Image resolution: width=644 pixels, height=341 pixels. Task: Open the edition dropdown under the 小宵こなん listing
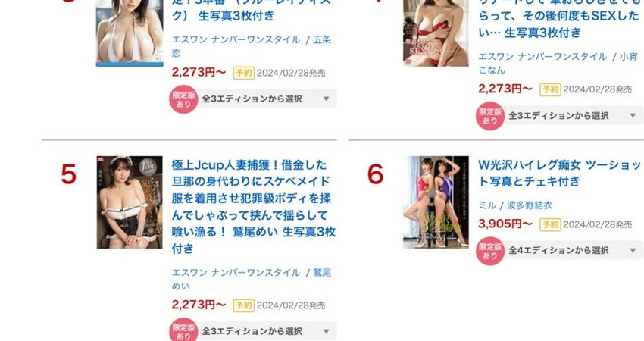coord(574,116)
